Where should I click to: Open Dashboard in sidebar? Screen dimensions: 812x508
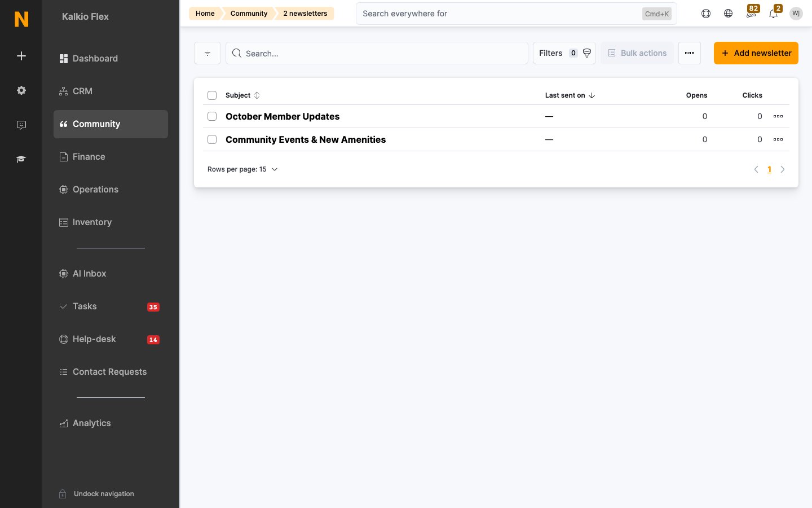tap(111, 59)
